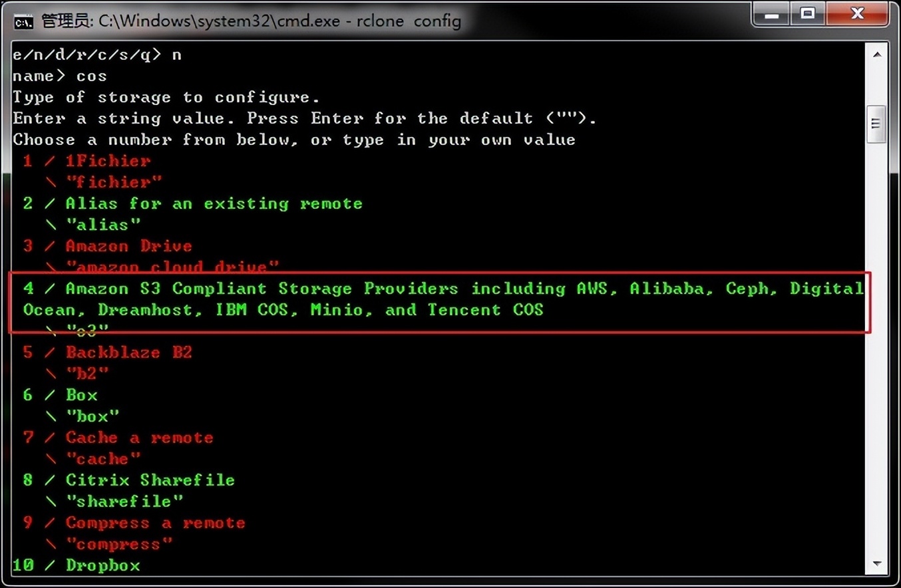Click the restore window button
901x588 pixels.
pyautogui.click(x=807, y=13)
